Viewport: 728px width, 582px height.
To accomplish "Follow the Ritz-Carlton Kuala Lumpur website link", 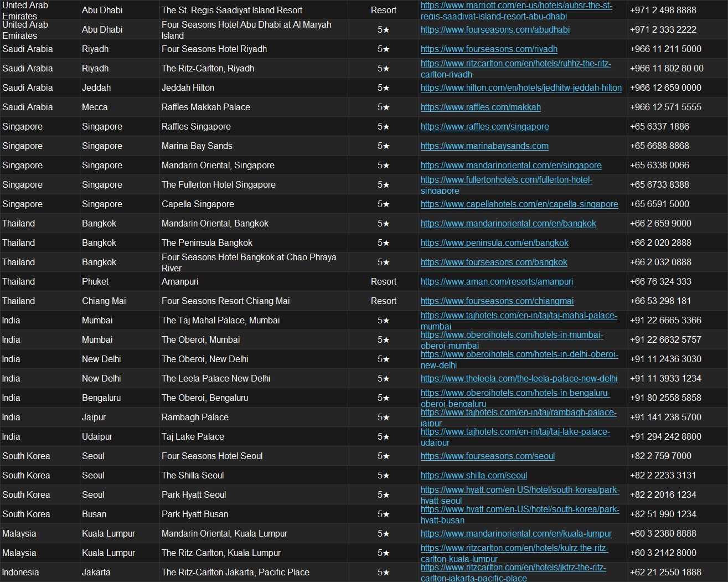I will coord(514,553).
